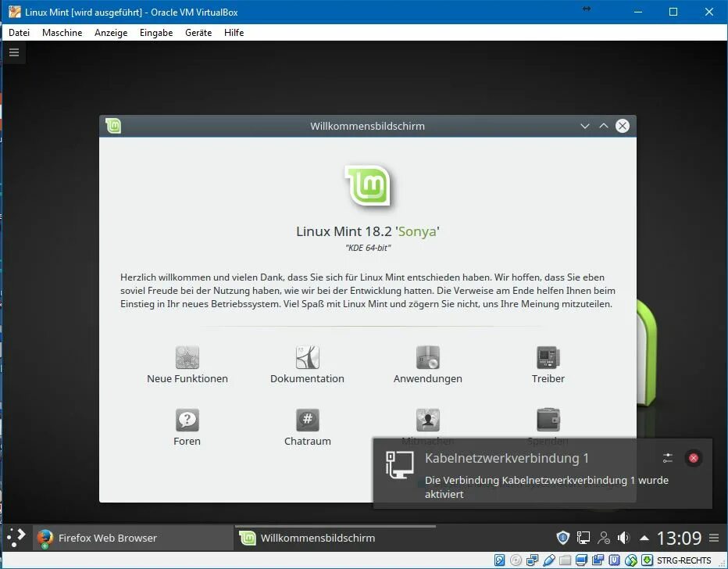728x569 pixels.
Task: Click the user switcher tray icon
Action: click(604, 538)
